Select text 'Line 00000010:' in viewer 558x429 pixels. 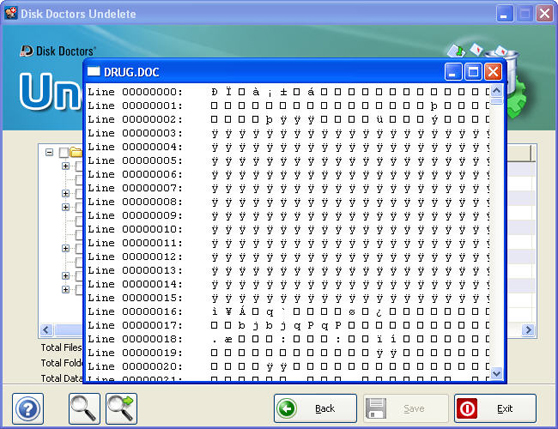pos(135,229)
